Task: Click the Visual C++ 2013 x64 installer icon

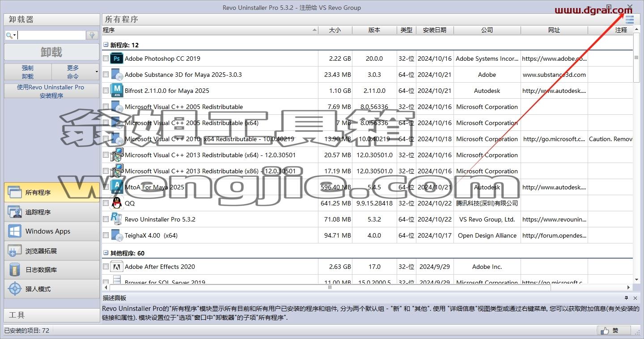Action: (117, 155)
